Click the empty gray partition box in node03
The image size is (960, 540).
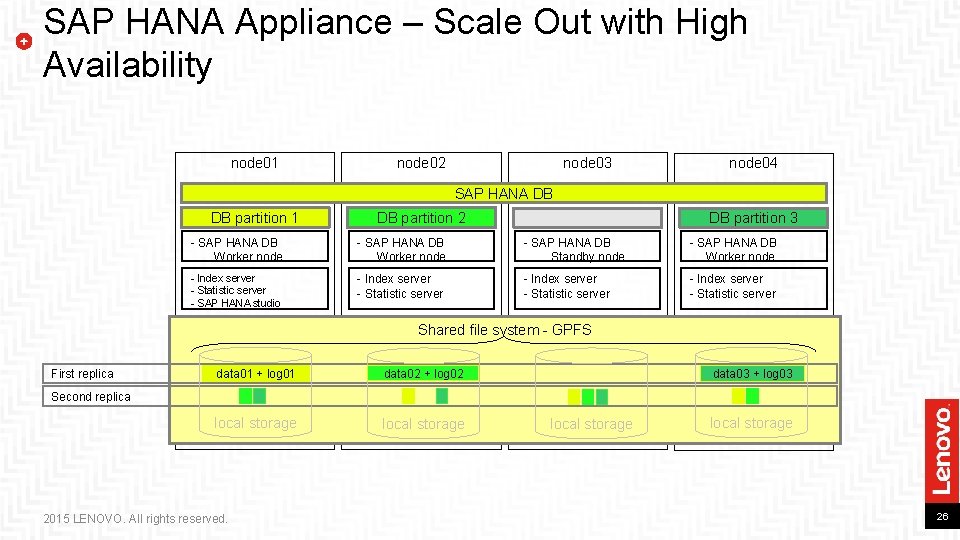(x=587, y=217)
